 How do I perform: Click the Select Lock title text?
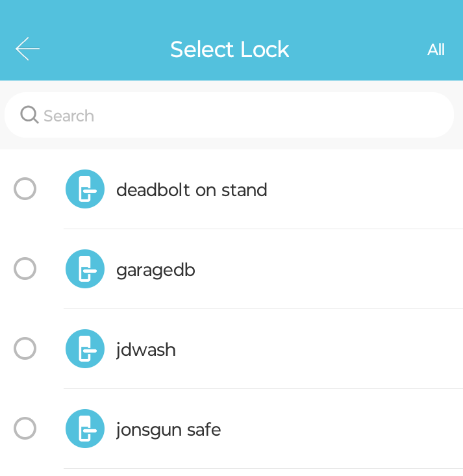tap(229, 49)
